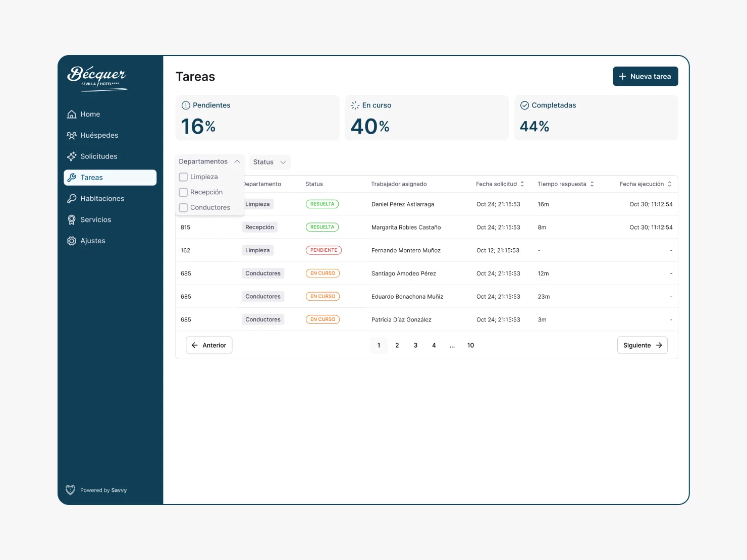
Task: Expand sorting on the Fecha solicitud column
Action: click(x=523, y=184)
